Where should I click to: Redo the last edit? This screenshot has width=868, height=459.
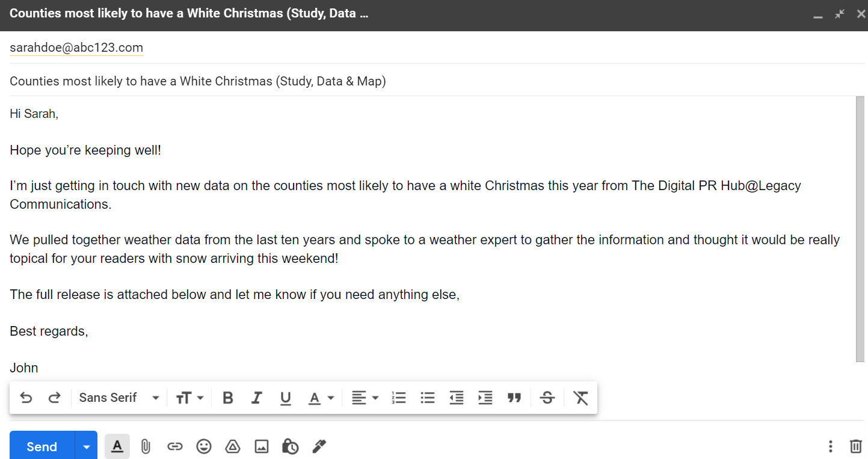55,398
